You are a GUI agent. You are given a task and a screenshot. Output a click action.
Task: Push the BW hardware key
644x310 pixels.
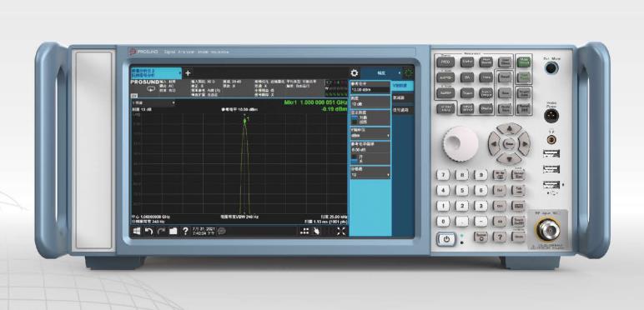click(467, 77)
